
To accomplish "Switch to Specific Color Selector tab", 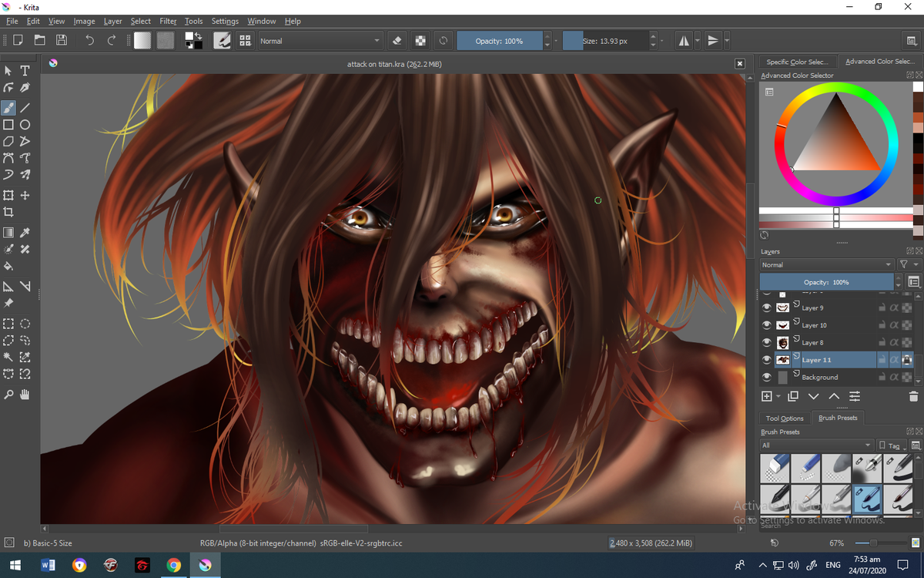I will click(x=797, y=62).
